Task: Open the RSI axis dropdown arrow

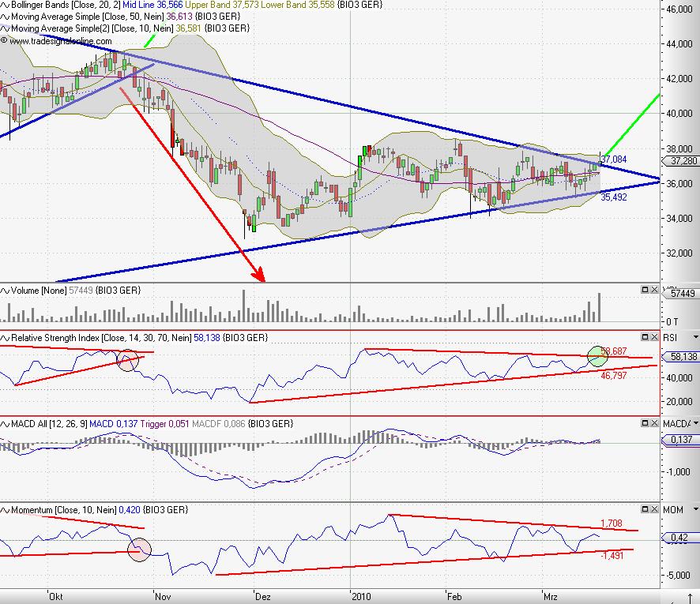Action: (x=694, y=338)
